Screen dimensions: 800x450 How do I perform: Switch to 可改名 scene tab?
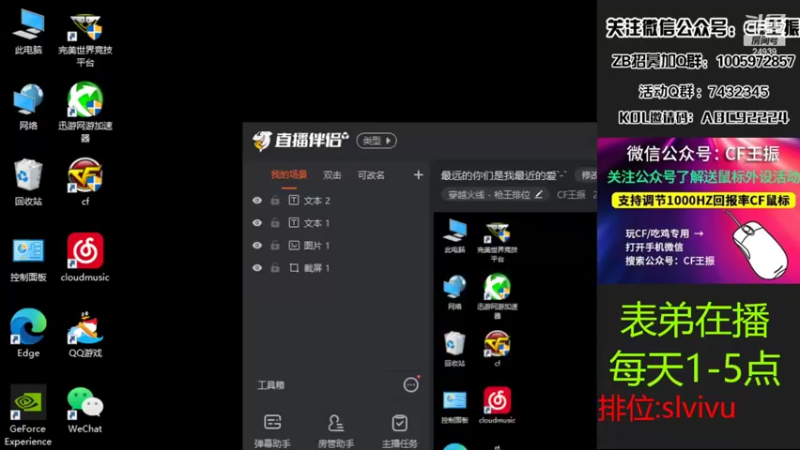click(371, 175)
